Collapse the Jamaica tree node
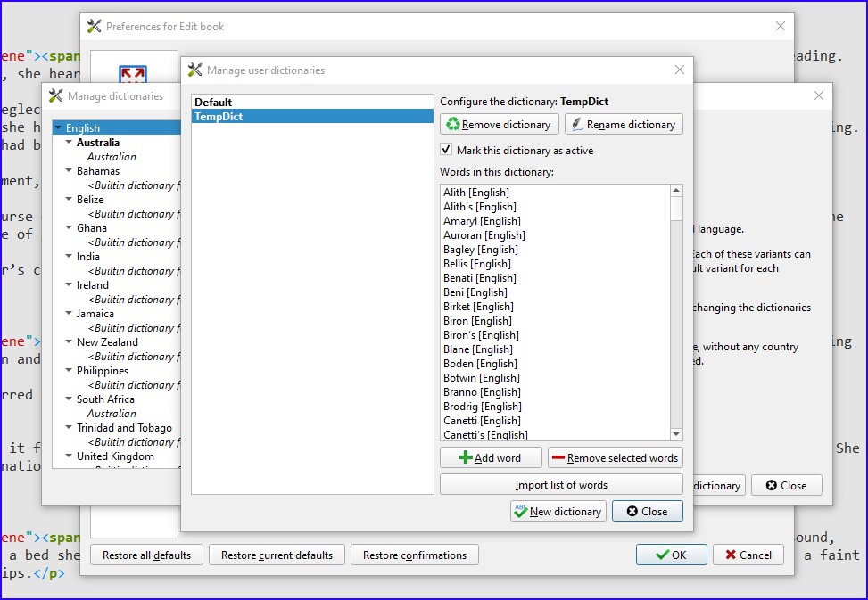This screenshot has height=600, width=868. [x=69, y=313]
